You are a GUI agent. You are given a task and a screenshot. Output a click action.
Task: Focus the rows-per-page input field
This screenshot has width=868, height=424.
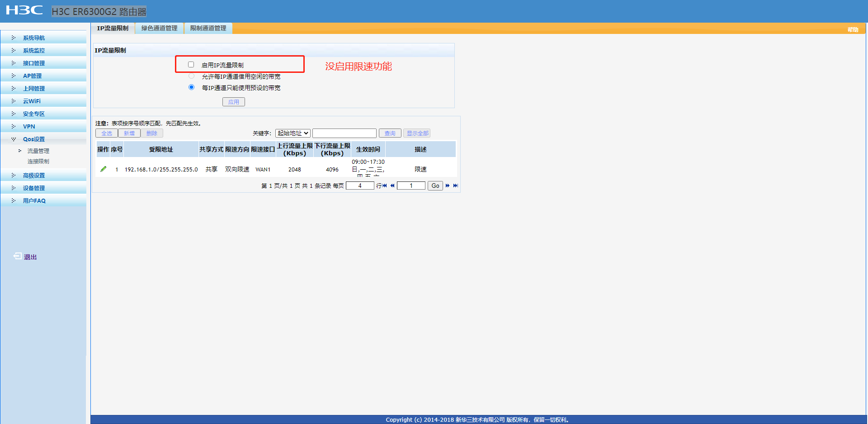pos(360,186)
